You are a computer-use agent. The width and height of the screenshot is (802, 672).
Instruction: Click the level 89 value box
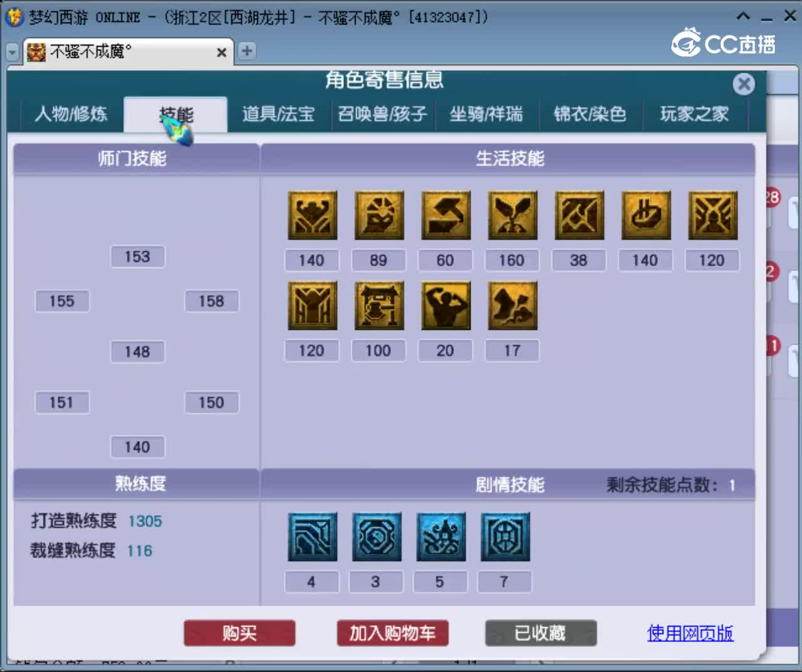pos(378,260)
